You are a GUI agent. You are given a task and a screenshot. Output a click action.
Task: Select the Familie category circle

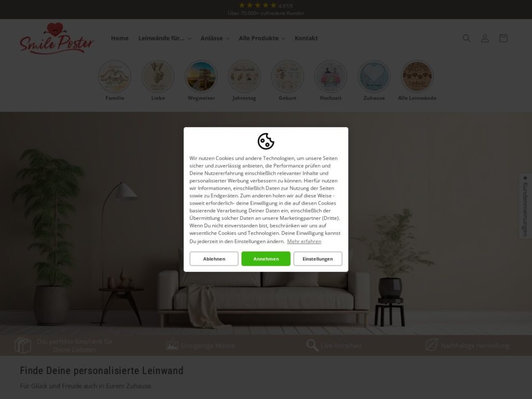coord(115,77)
